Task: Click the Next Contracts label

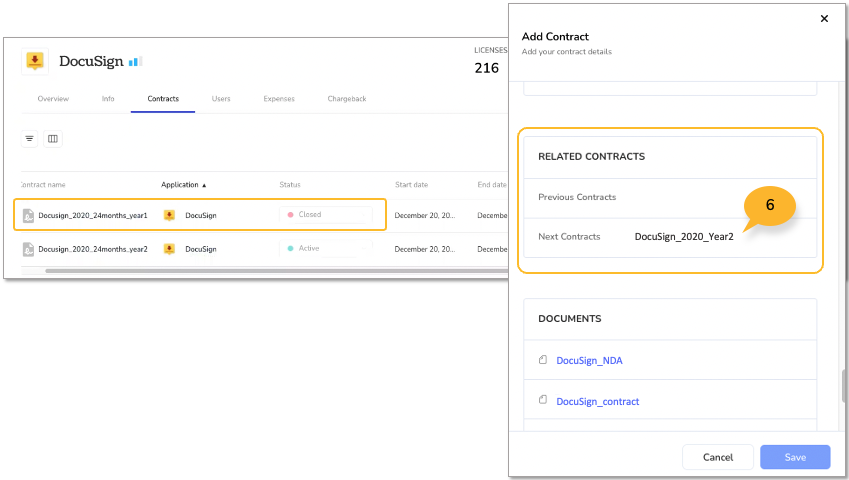Action: [569, 236]
